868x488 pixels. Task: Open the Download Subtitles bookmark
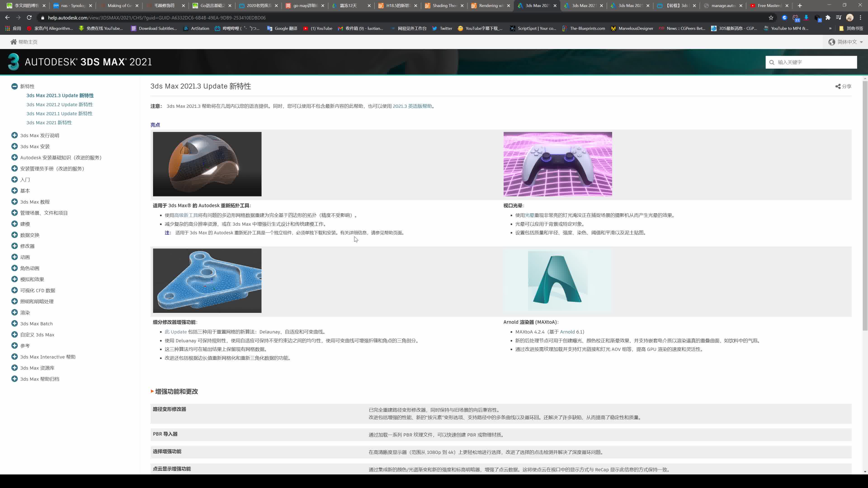tap(154, 28)
